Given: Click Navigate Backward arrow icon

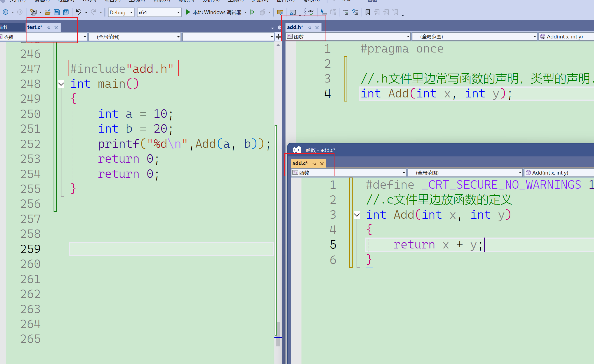Looking at the screenshot, I should [5, 12].
